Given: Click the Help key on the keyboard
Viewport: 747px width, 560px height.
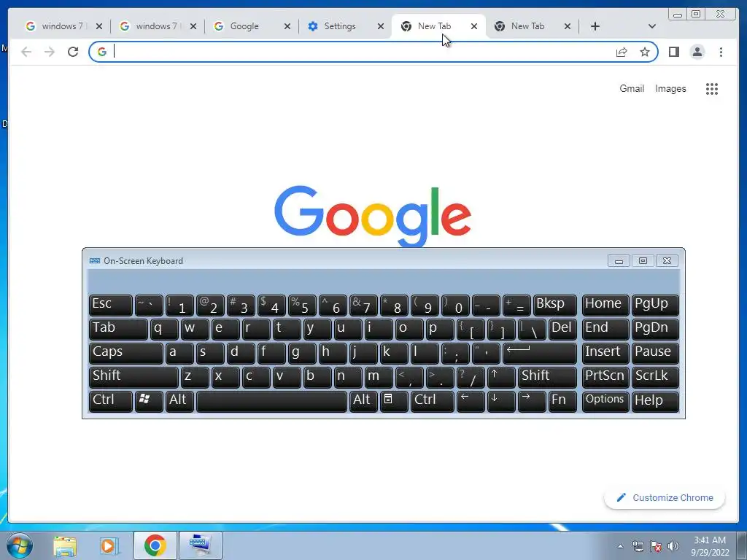Looking at the screenshot, I should tap(655, 402).
